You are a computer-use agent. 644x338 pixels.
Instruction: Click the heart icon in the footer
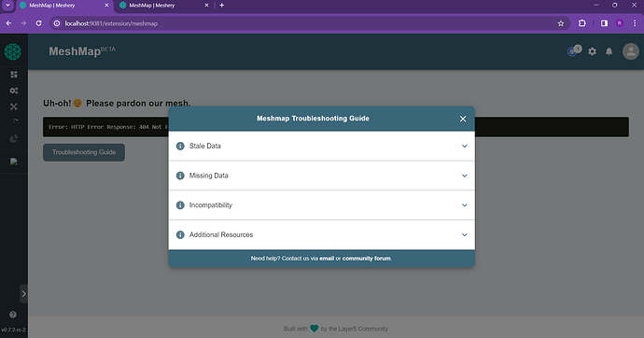click(x=315, y=329)
